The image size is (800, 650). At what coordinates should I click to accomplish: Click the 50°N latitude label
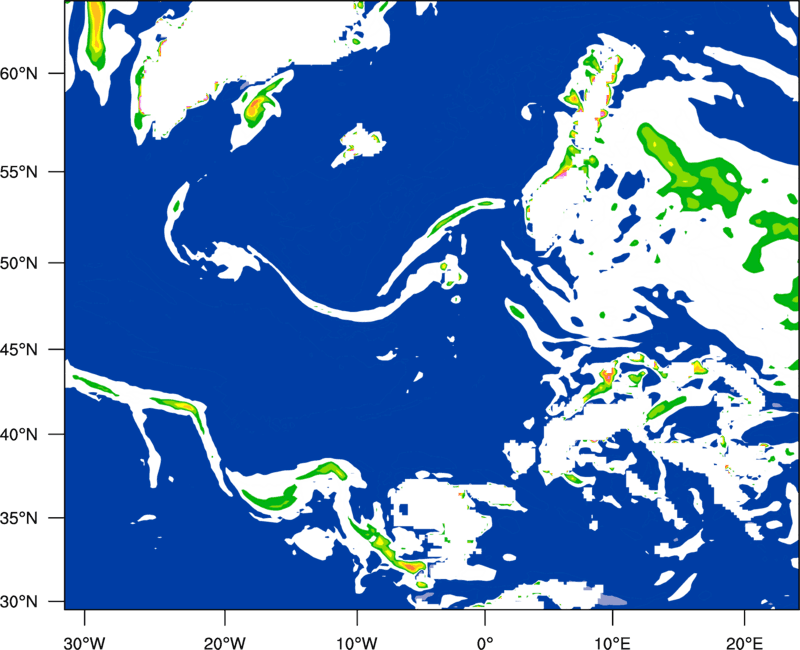point(19,263)
